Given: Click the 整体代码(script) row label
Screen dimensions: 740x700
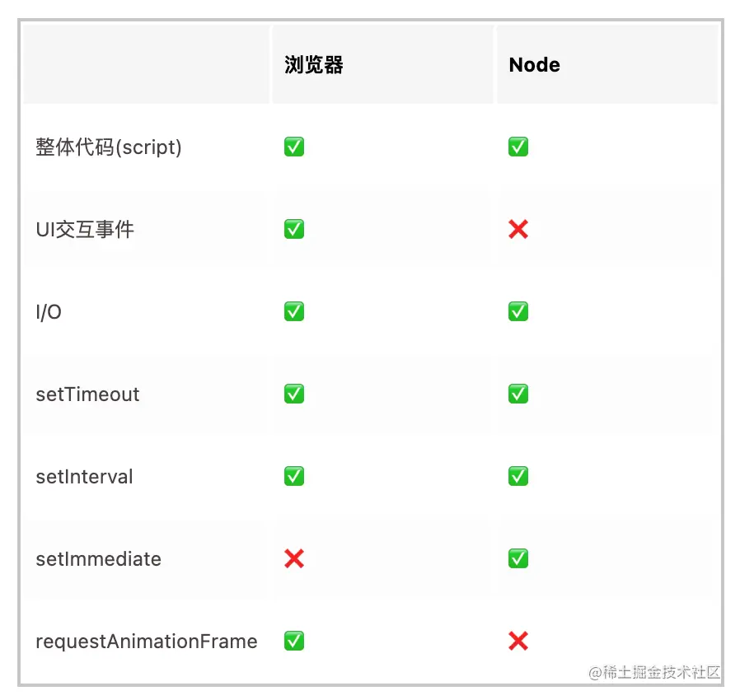Looking at the screenshot, I should tap(109, 147).
